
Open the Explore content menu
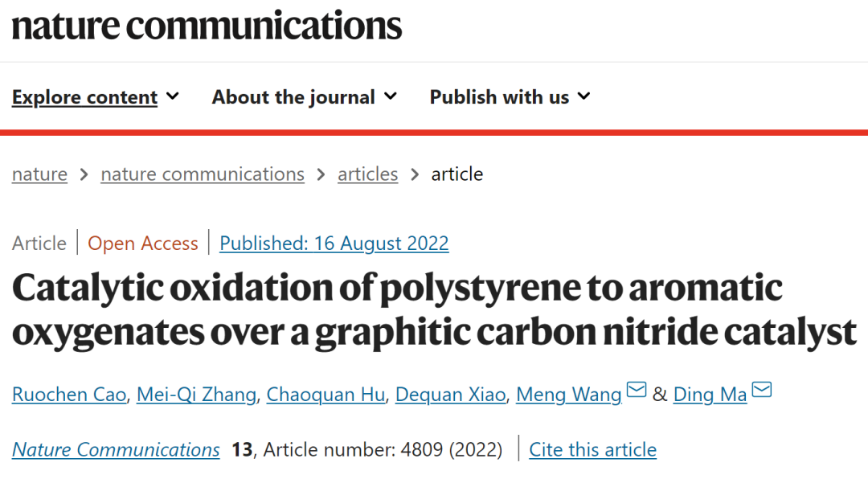(x=95, y=97)
